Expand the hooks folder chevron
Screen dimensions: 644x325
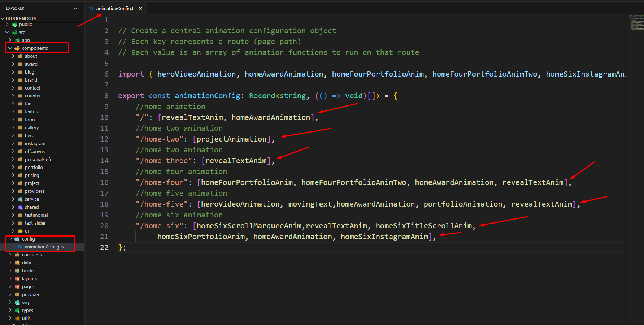click(x=10, y=271)
